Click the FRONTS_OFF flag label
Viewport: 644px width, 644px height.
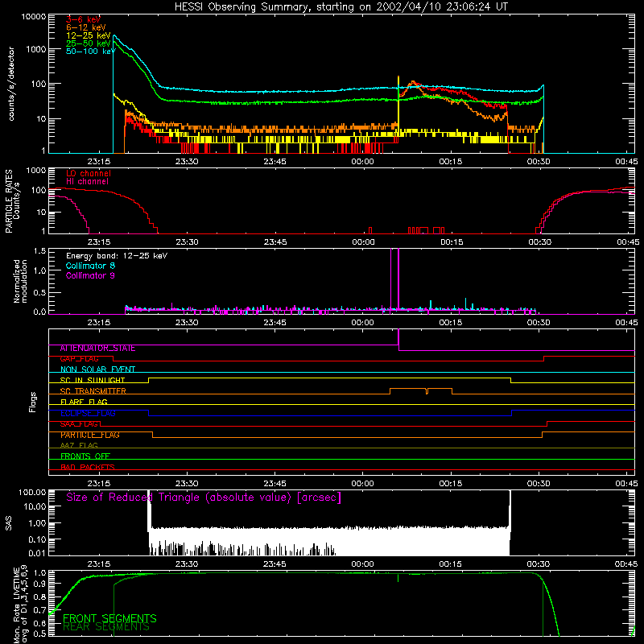[85, 456]
